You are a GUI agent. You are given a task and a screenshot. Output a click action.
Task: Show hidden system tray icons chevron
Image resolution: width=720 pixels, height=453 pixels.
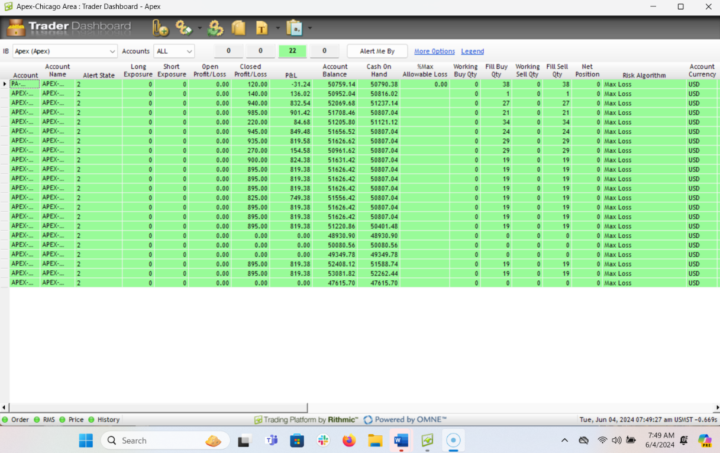pyautogui.click(x=564, y=441)
